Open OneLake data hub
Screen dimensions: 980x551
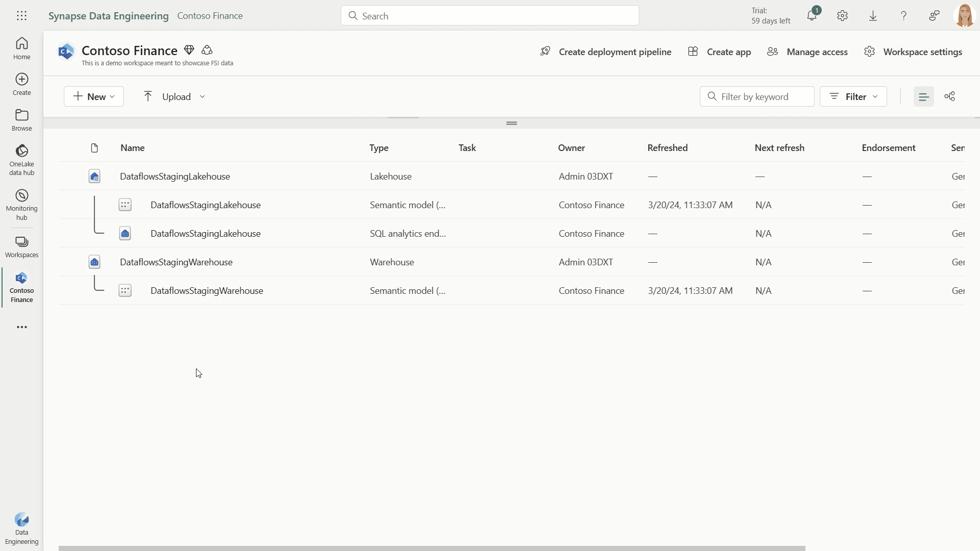[x=21, y=160]
